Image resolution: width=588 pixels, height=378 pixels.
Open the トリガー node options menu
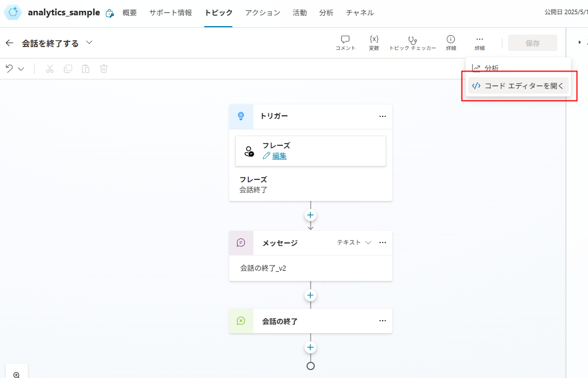click(x=383, y=116)
